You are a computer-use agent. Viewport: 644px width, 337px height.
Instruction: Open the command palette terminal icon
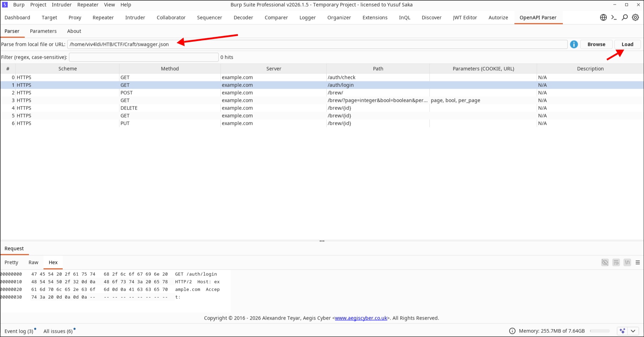[614, 17]
